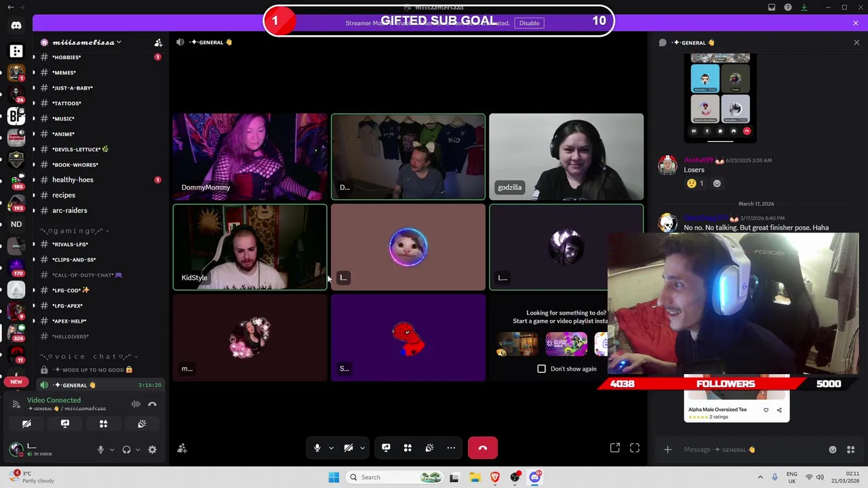Collapse the voice chat category
The width and height of the screenshot is (868, 488).
(88, 357)
